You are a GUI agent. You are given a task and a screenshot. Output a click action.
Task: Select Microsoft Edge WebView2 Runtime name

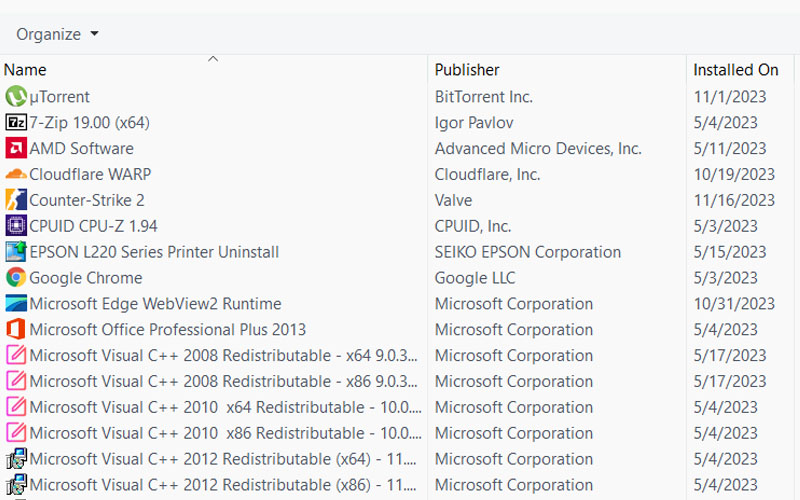156,304
